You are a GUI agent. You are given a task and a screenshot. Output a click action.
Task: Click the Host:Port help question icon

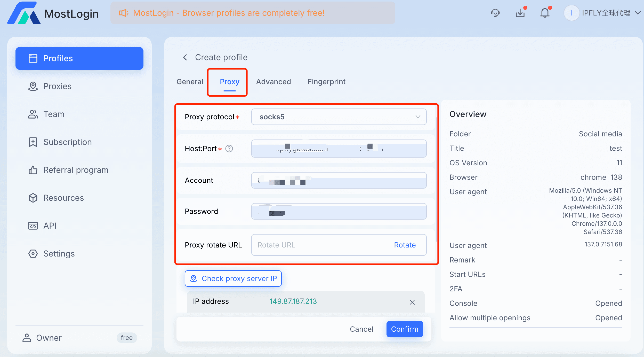coord(229,149)
